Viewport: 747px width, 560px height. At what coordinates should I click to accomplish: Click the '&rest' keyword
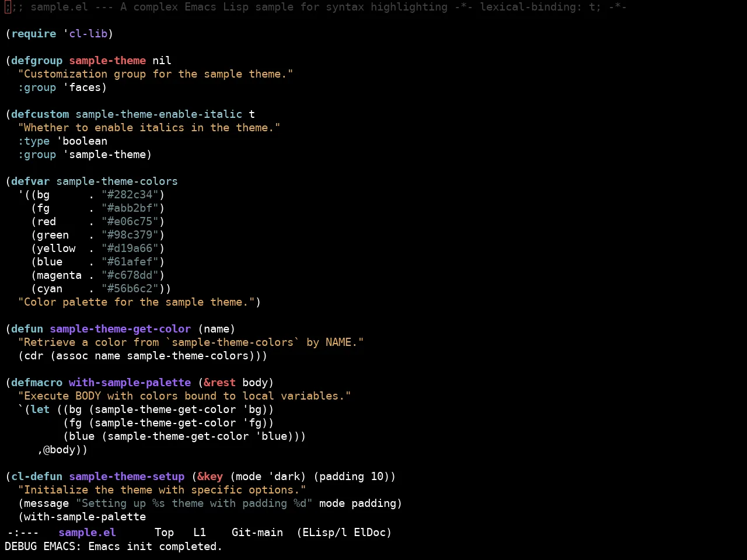coord(220,383)
